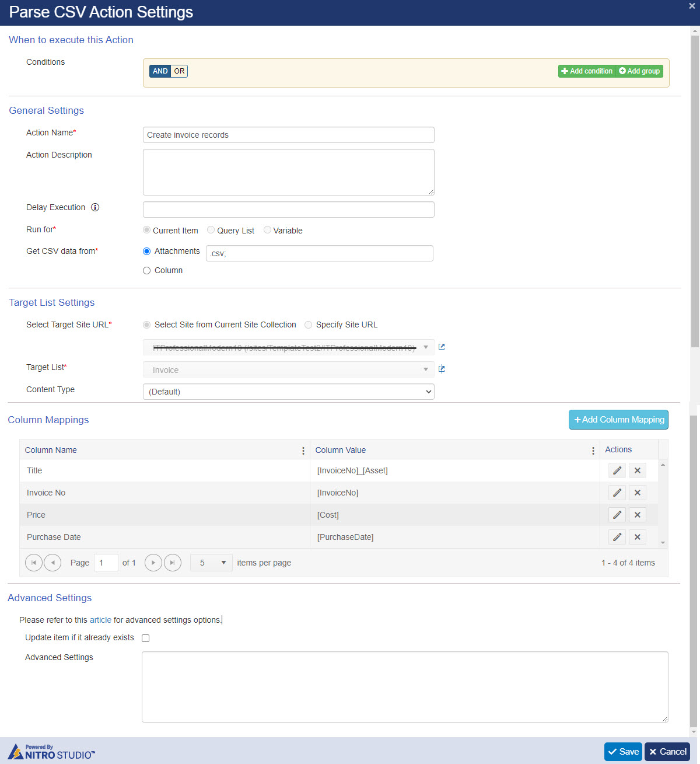Open the Column Name header options menu

[x=303, y=450]
